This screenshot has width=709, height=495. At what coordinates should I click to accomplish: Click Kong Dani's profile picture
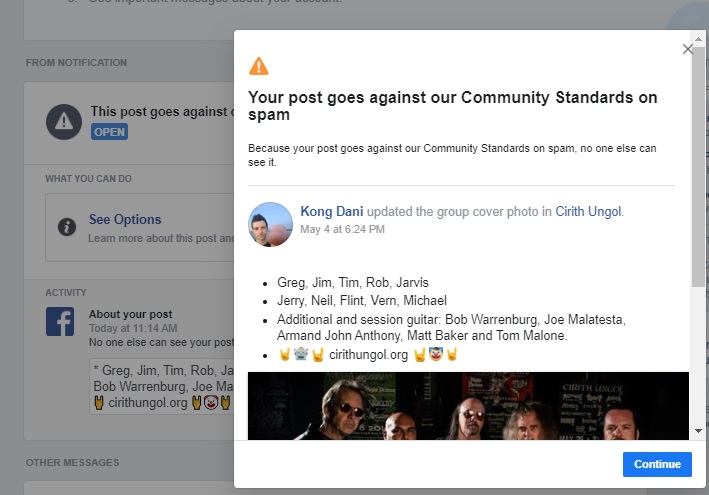[270, 224]
